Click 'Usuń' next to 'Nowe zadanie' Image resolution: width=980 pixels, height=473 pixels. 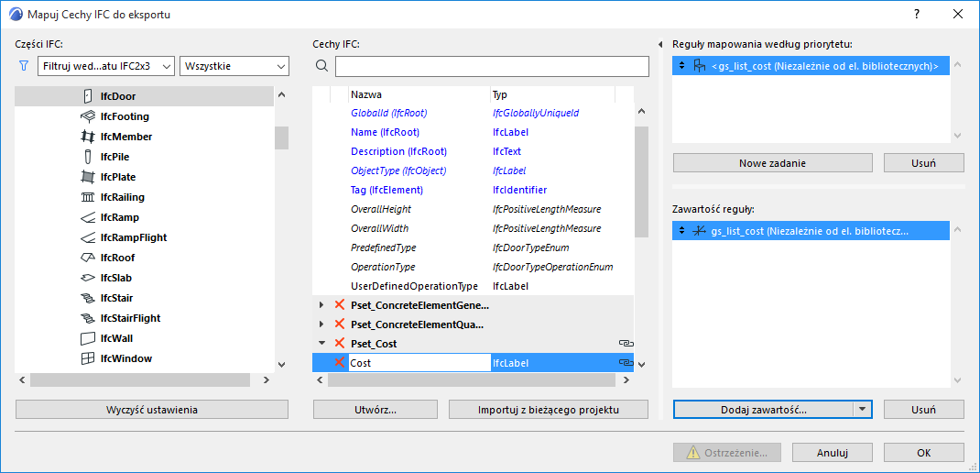(924, 162)
